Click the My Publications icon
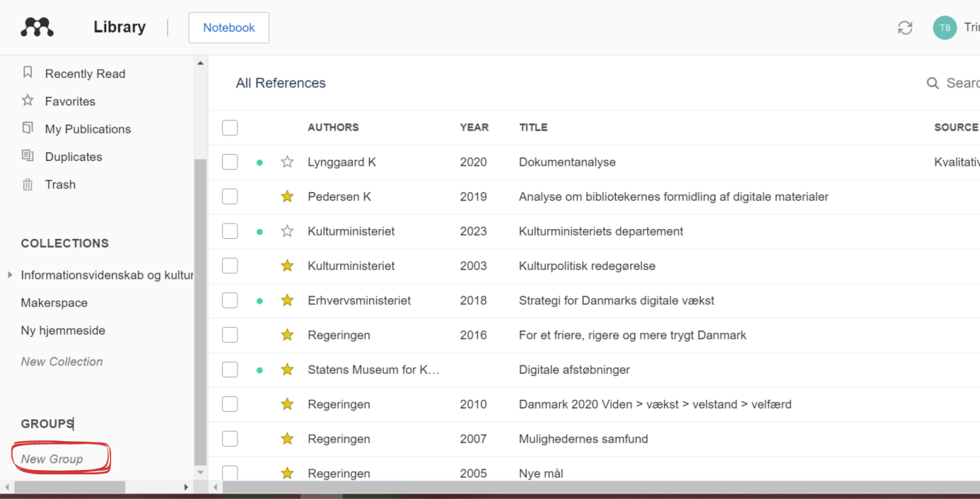980x499 pixels. click(x=28, y=128)
